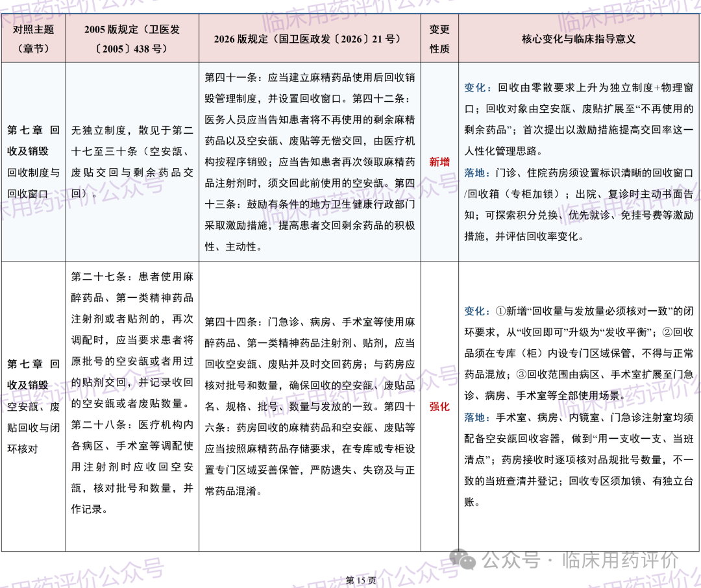
Task: Click line "措施，并评估回收率变化。"
Action: (525, 236)
